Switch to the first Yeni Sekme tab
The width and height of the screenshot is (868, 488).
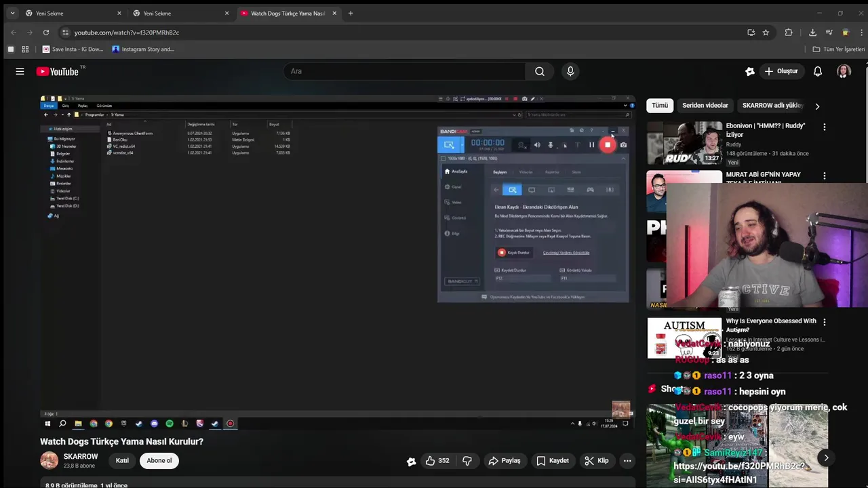(x=73, y=13)
